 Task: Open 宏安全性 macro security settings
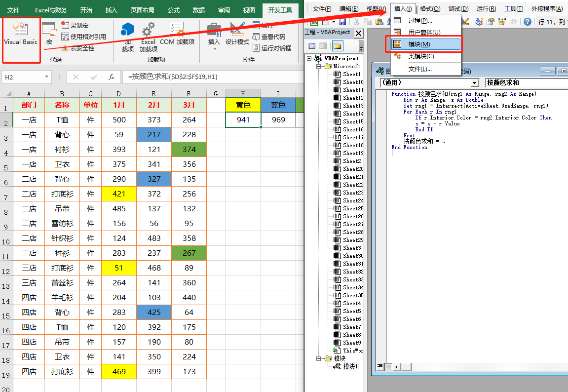78,48
